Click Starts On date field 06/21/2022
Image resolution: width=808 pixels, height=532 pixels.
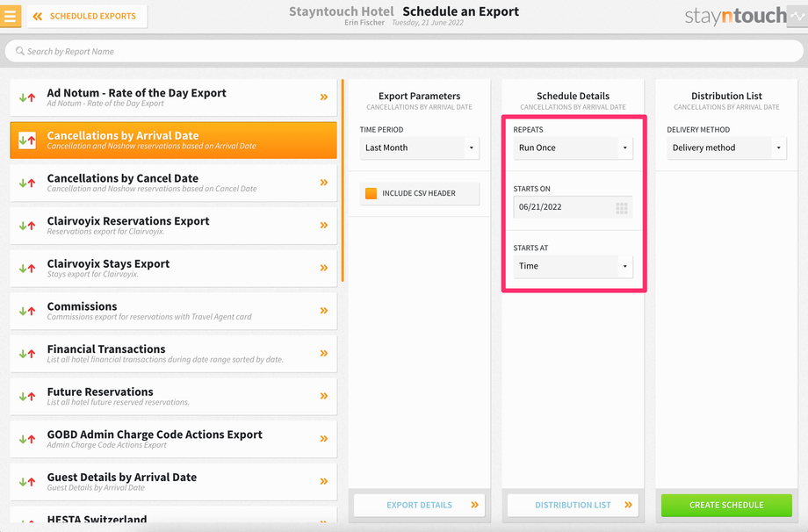[573, 207]
